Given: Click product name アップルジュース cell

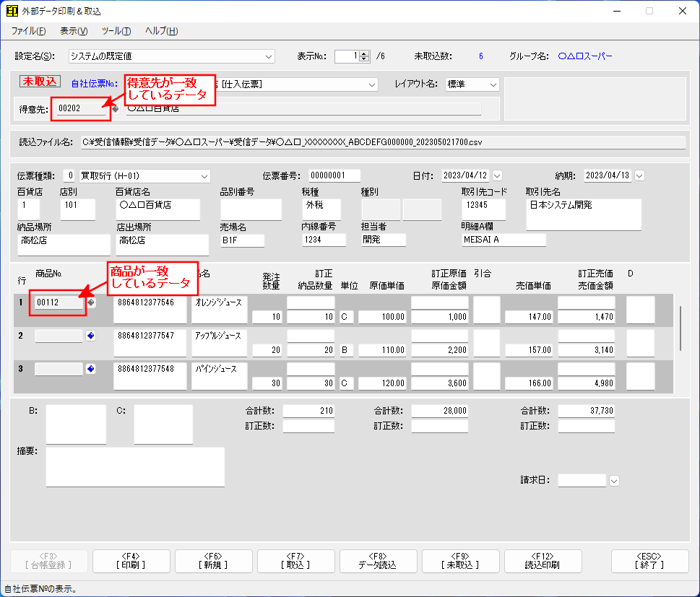Looking at the screenshot, I should click(x=219, y=343).
